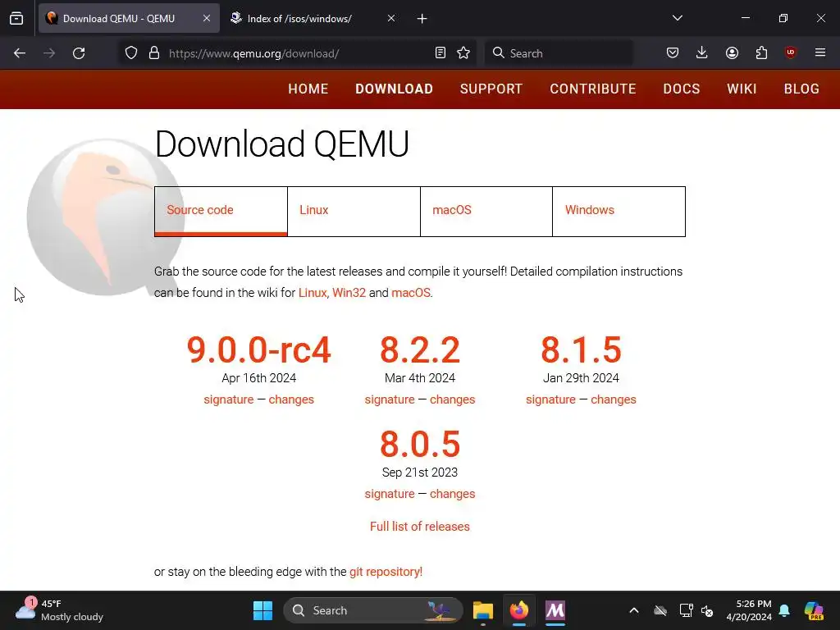Open Windows Start menu
This screenshot has width=840, height=630.
pos(262,610)
